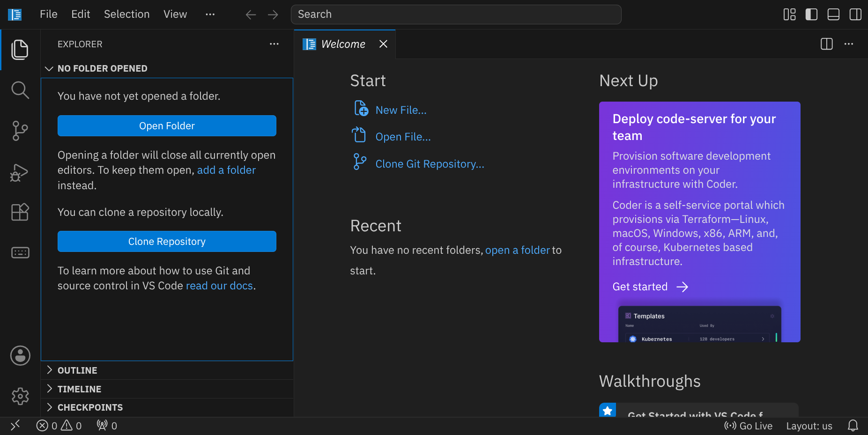The image size is (868, 435).
Task: Expand the Outline section
Action: (167, 370)
